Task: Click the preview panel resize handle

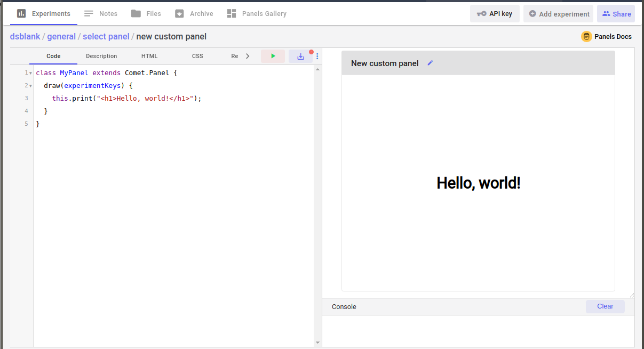Action: coord(632,295)
